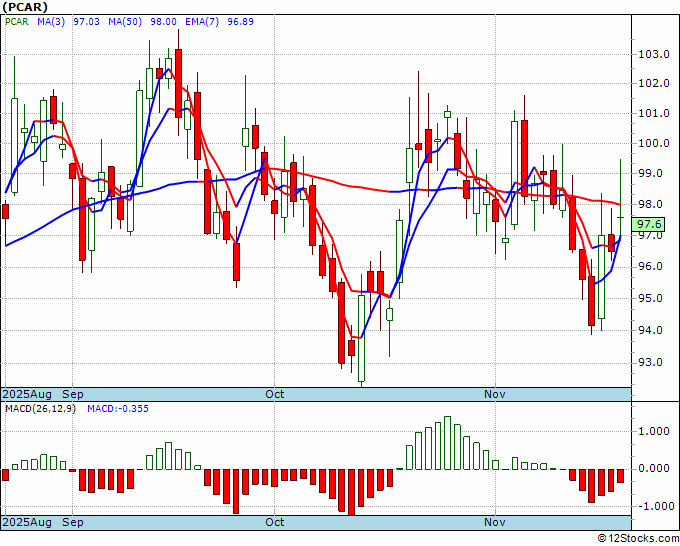
Task: Click the 96.0 price axis label
Action: click(x=651, y=266)
